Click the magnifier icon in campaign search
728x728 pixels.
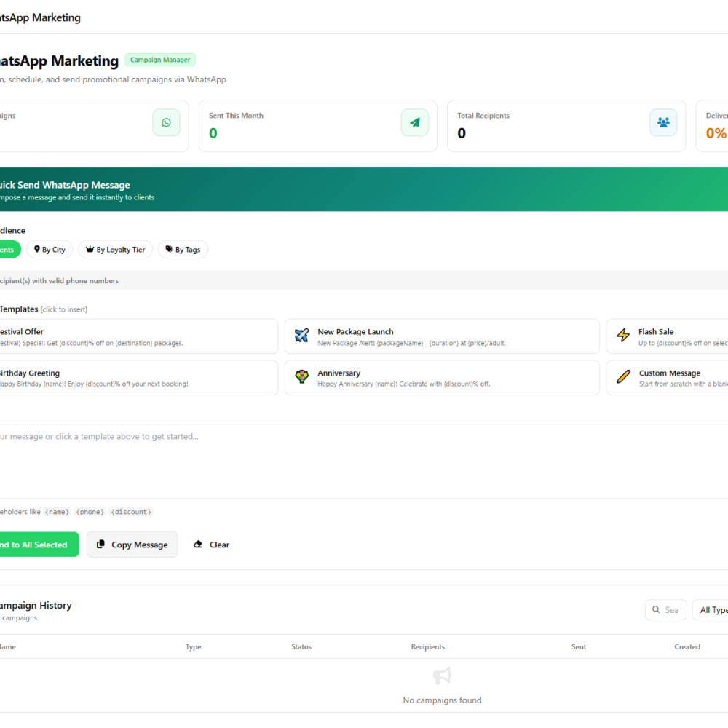tap(656, 609)
